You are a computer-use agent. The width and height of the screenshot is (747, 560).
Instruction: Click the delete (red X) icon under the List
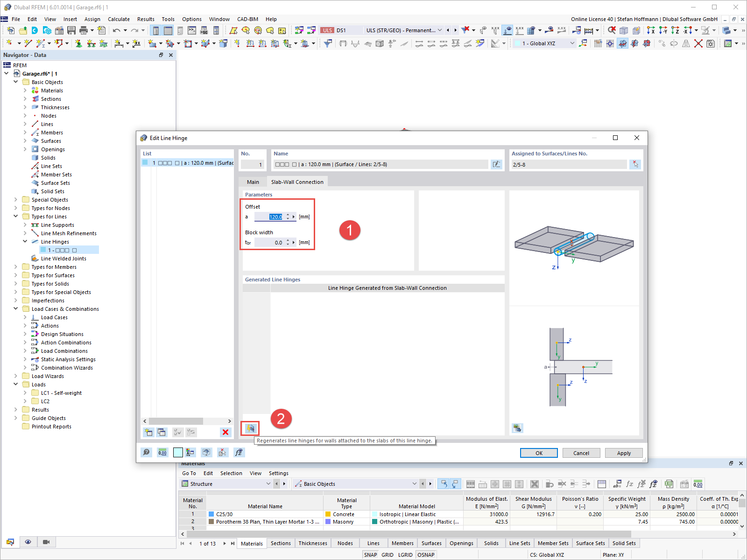pyautogui.click(x=226, y=432)
